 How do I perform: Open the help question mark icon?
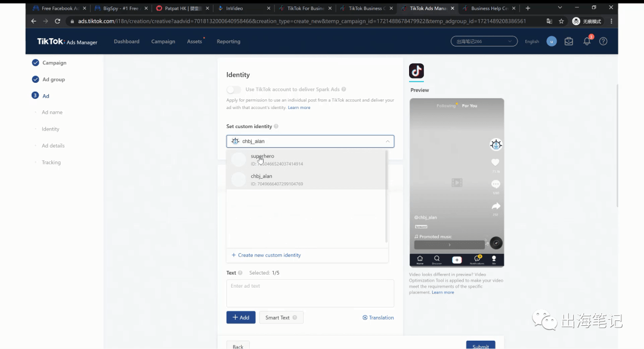pyautogui.click(x=603, y=42)
